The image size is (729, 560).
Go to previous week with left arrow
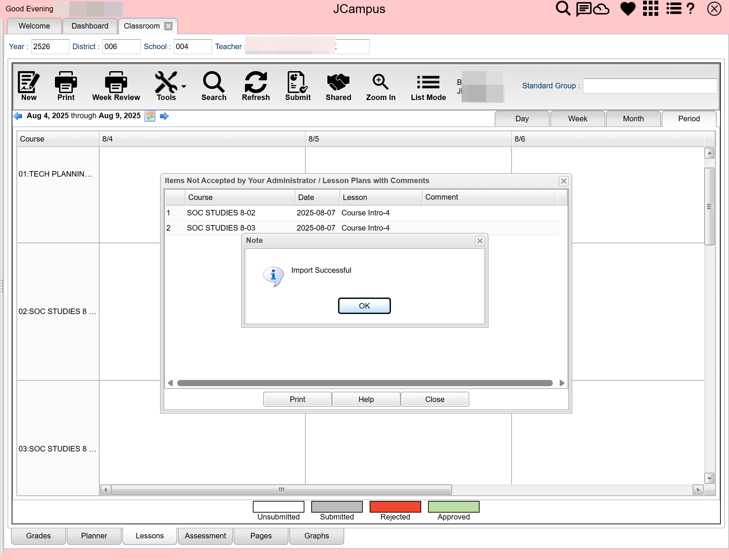18,116
